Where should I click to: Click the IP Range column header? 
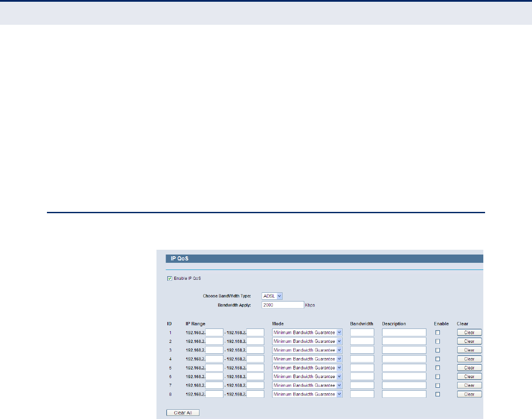click(x=196, y=324)
